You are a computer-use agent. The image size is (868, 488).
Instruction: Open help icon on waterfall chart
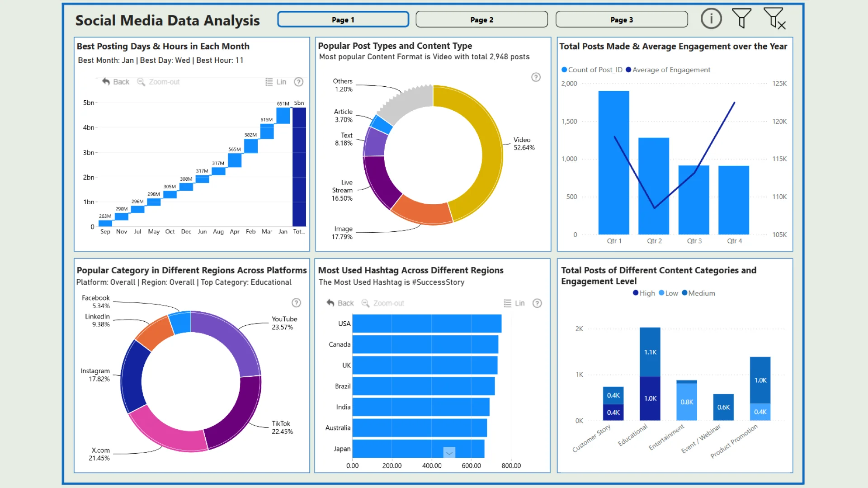tap(299, 82)
